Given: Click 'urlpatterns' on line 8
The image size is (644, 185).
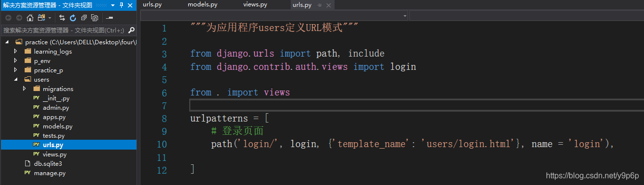Looking at the screenshot, I should pos(219,118).
